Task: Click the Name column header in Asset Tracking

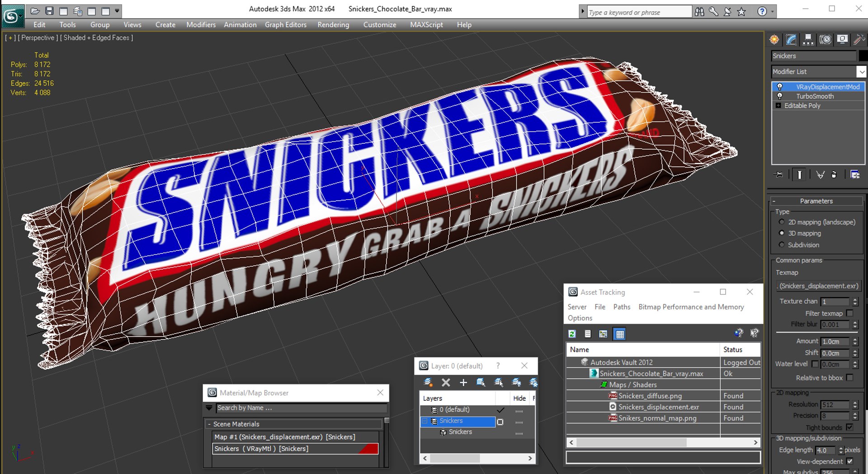Action: coord(642,350)
